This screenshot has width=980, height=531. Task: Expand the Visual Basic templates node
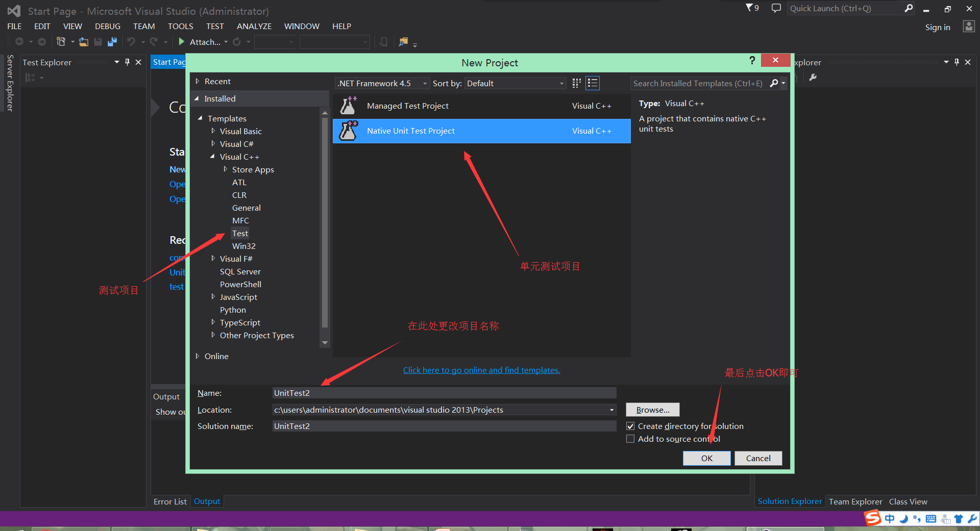pos(213,131)
